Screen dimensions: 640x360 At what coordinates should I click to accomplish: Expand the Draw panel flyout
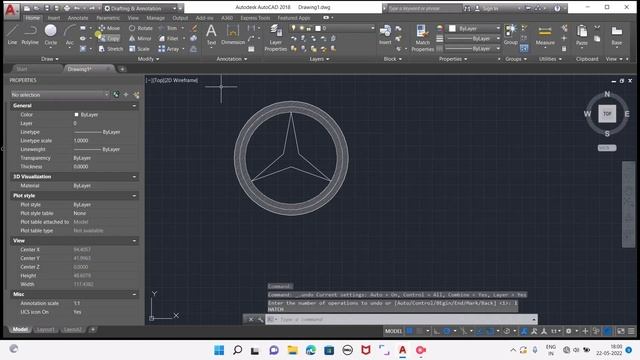pyautogui.click(x=49, y=59)
